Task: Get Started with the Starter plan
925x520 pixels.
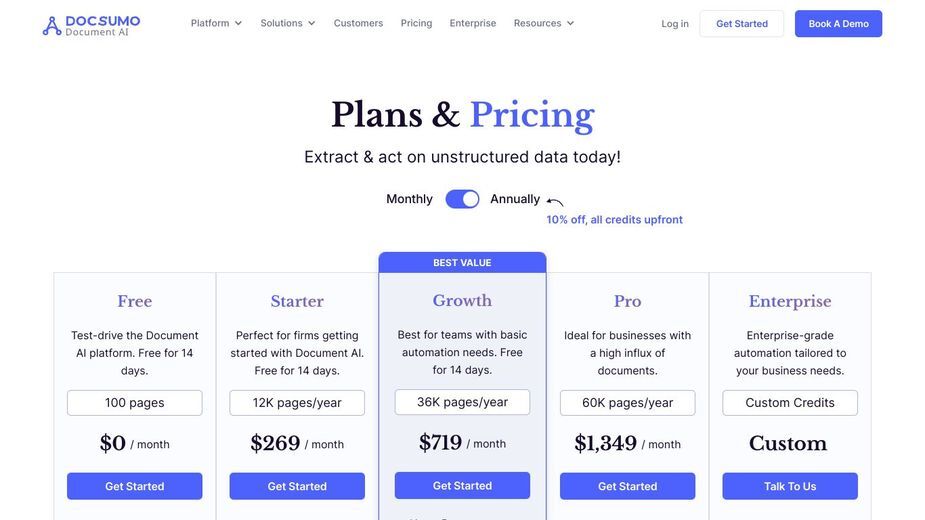Action: coord(297,486)
